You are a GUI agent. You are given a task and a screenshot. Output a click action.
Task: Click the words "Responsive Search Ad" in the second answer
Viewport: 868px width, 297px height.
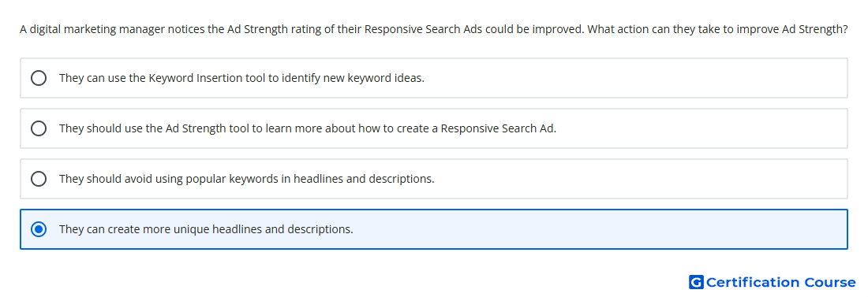[x=498, y=128]
